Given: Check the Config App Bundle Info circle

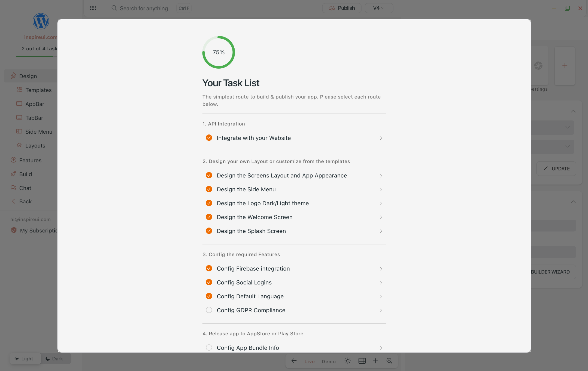Looking at the screenshot, I should [209, 348].
